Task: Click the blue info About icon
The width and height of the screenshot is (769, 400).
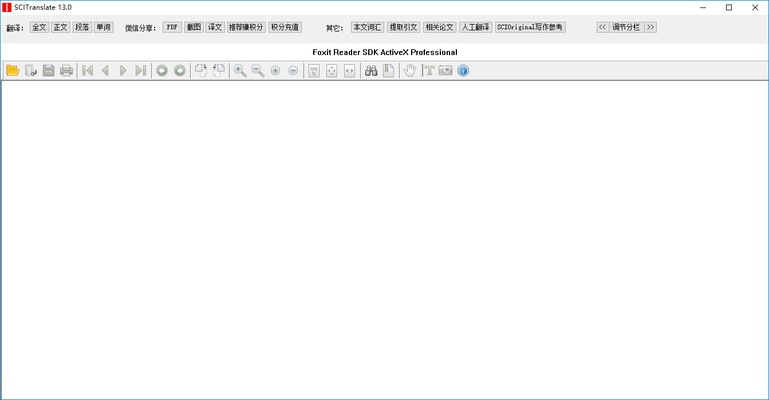Action: (x=463, y=71)
